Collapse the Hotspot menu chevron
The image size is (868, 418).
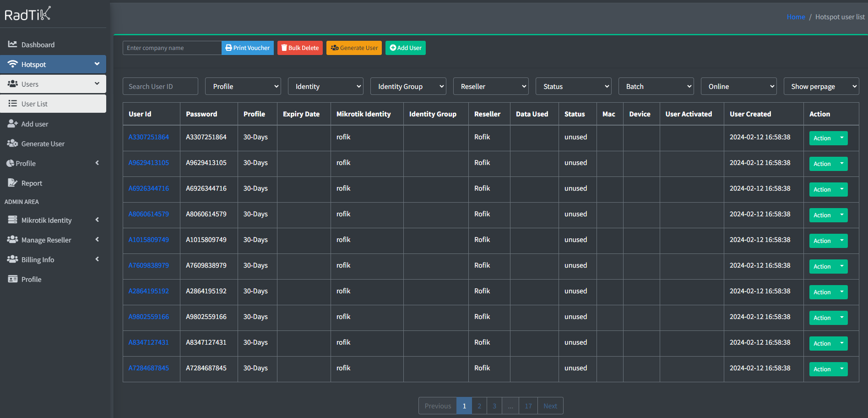point(97,64)
